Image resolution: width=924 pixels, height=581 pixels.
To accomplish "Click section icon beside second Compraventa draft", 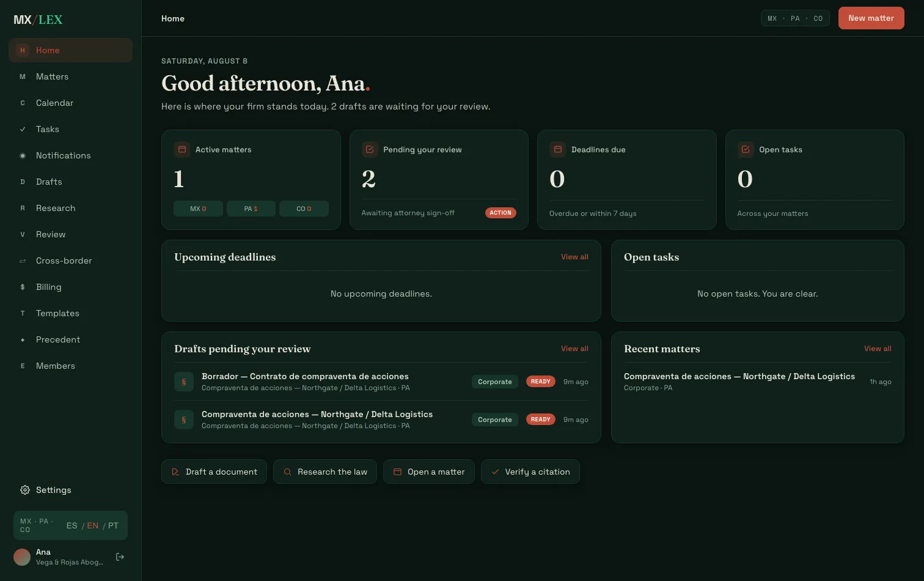I will click(184, 420).
